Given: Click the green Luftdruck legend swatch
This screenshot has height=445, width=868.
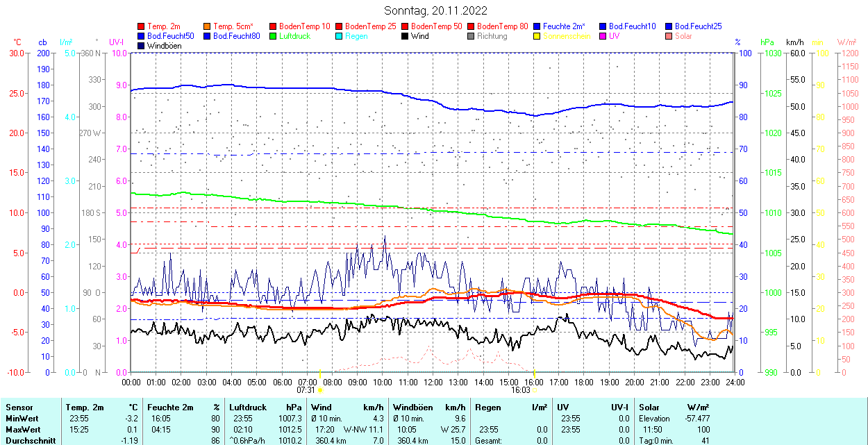Looking at the screenshot, I should click(273, 36).
